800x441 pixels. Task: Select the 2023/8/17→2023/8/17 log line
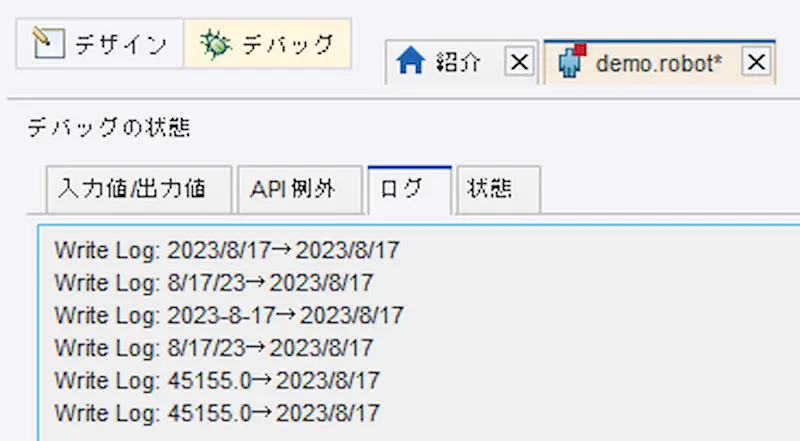[227, 250]
